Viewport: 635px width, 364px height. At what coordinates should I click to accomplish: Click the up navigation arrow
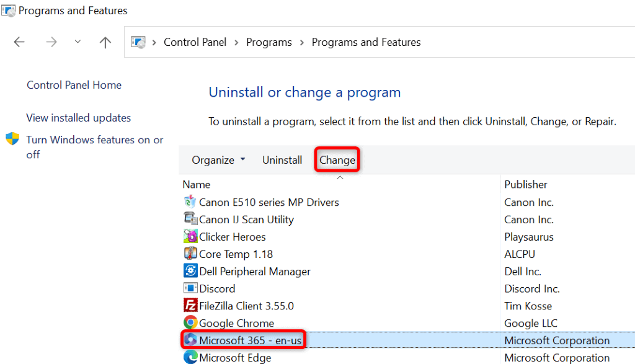point(105,42)
